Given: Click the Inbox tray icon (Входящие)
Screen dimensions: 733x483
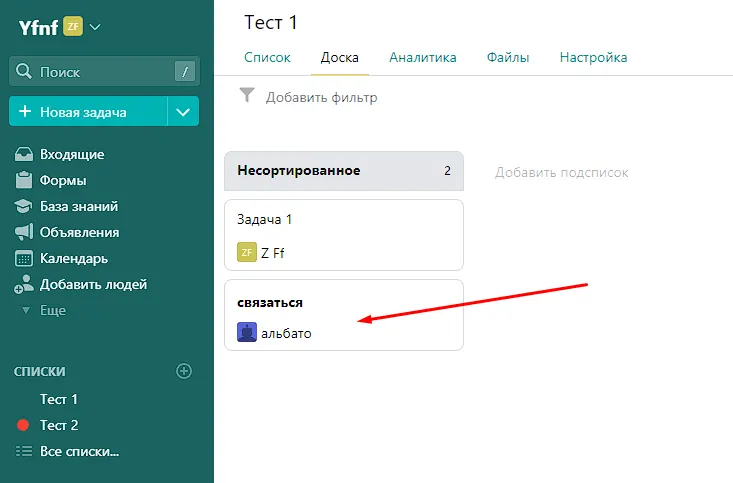Looking at the screenshot, I should click(24, 155).
